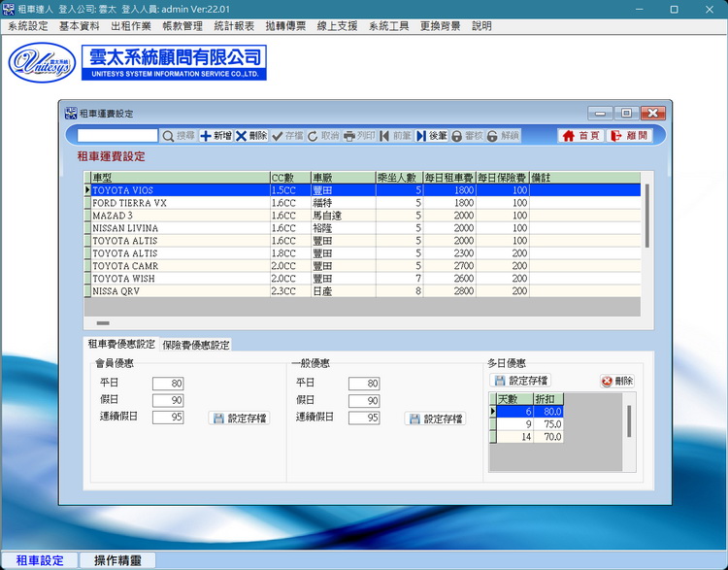Click the 搜尋 magnifier search icon
The width and height of the screenshot is (728, 570).
click(168, 136)
